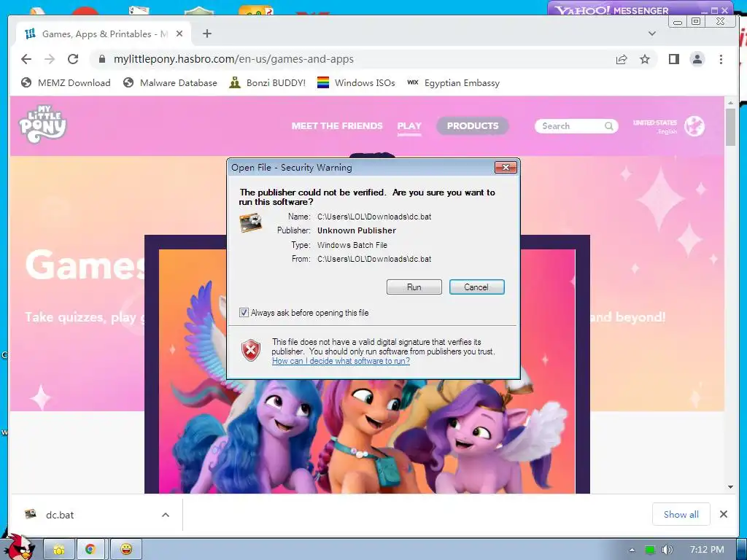Image resolution: width=747 pixels, height=560 pixels.
Task: Open the Bonzi BUDDY! bookmark
Action: [x=267, y=83]
